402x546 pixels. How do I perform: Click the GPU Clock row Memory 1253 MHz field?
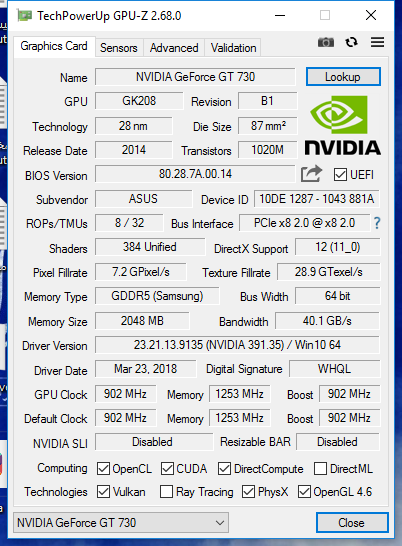[x=240, y=394]
